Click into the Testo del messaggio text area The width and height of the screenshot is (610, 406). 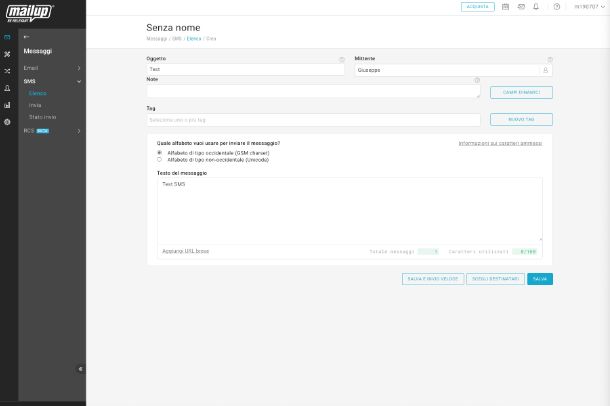tap(349, 210)
